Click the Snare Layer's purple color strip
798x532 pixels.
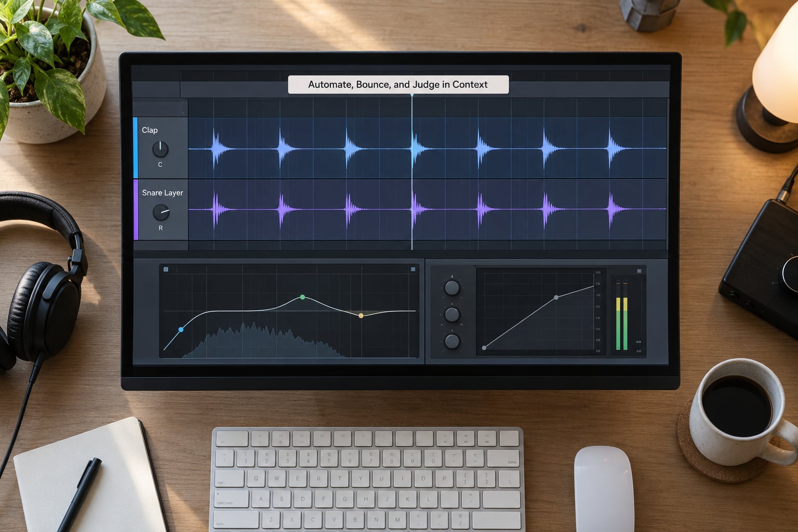136,210
